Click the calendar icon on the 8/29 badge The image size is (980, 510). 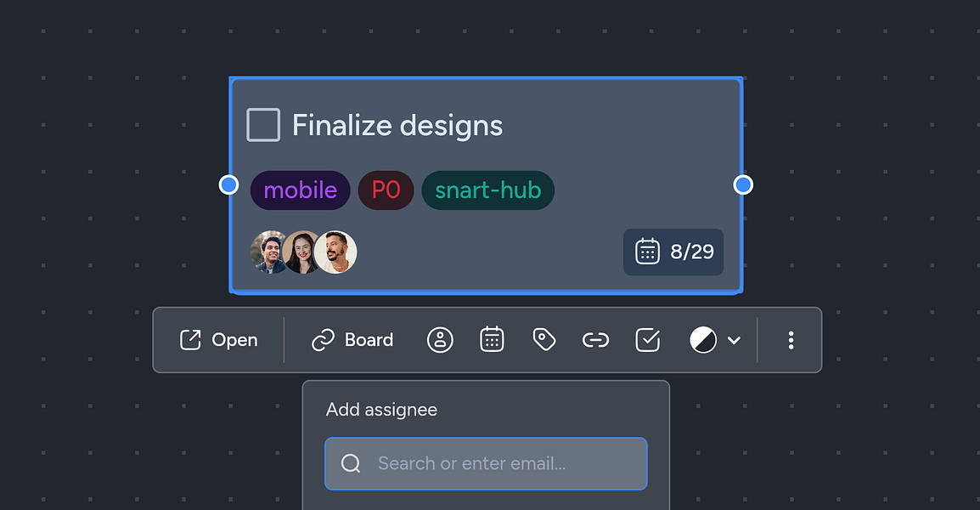(x=647, y=252)
